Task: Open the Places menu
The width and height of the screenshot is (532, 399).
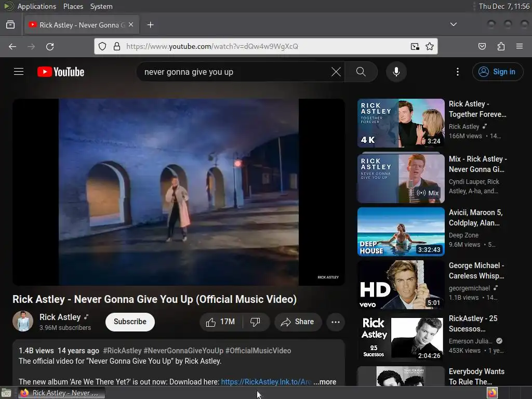Action: pos(73,6)
